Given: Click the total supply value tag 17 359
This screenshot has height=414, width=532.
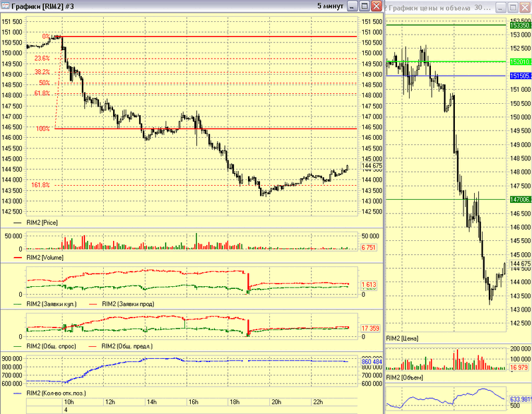Looking at the screenshot, I should click(370, 328).
